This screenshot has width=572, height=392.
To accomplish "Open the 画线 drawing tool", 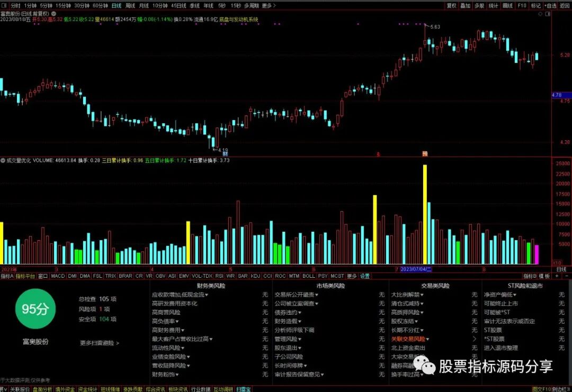I will point(507,5).
